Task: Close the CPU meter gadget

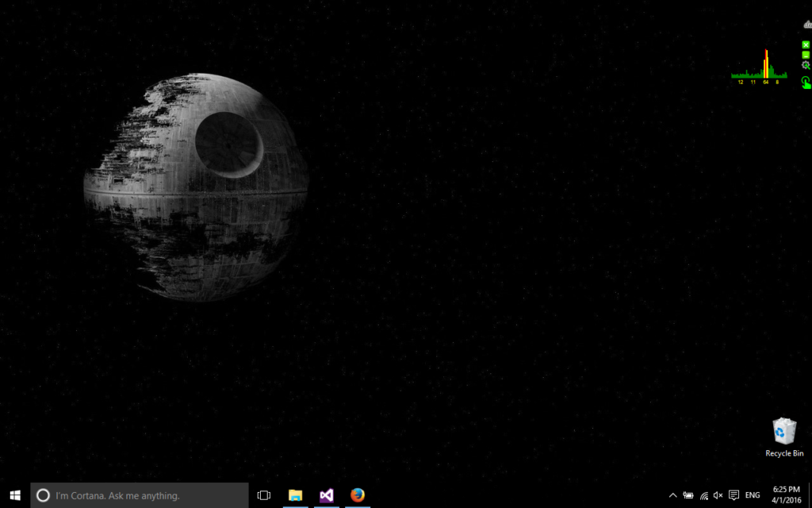Action: [x=806, y=44]
